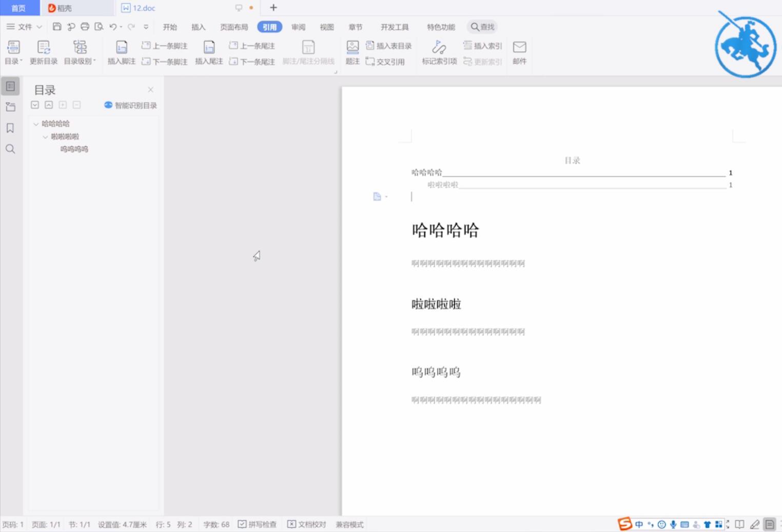Undo the last action
This screenshot has width=782, height=532.
pyautogui.click(x=113, y=27)
